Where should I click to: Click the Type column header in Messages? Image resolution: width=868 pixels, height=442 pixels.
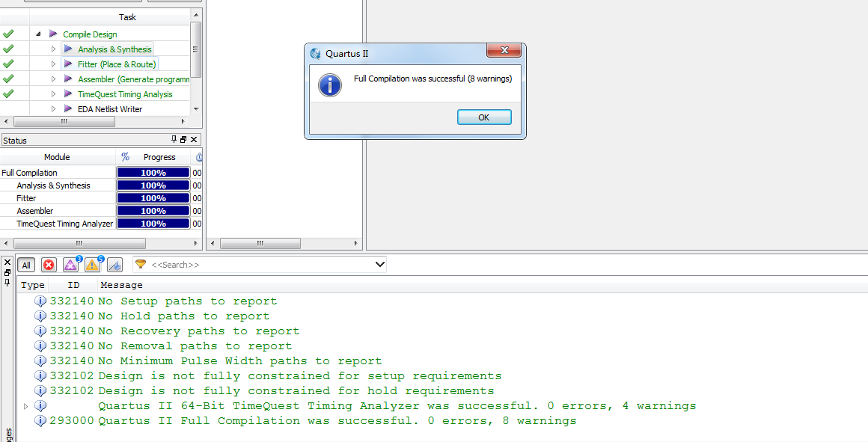coord(33,286)
